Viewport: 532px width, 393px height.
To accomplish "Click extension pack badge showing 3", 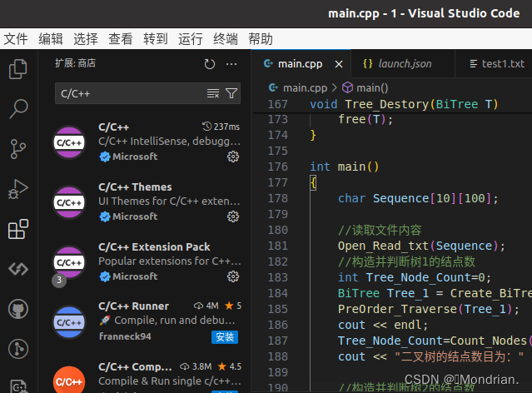I will click(x=59, y=280).
